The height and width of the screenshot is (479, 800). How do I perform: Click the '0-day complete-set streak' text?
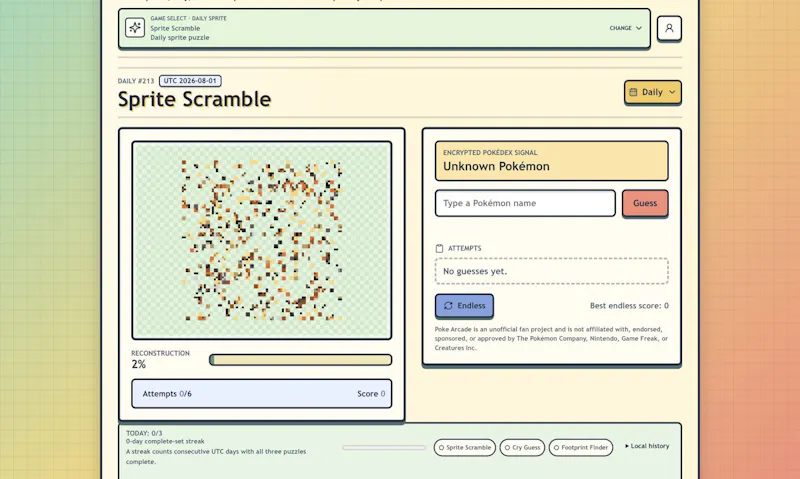point(165,441)
